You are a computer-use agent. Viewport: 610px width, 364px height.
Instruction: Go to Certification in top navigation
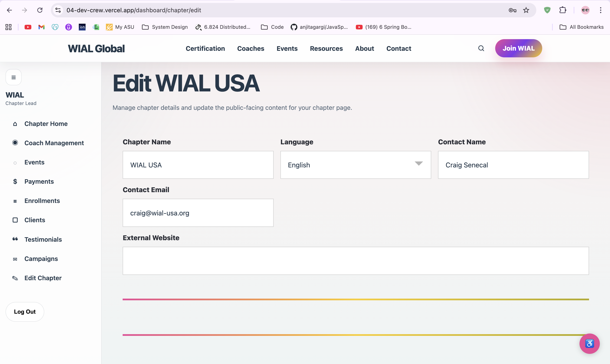click(x=205, y=48)
